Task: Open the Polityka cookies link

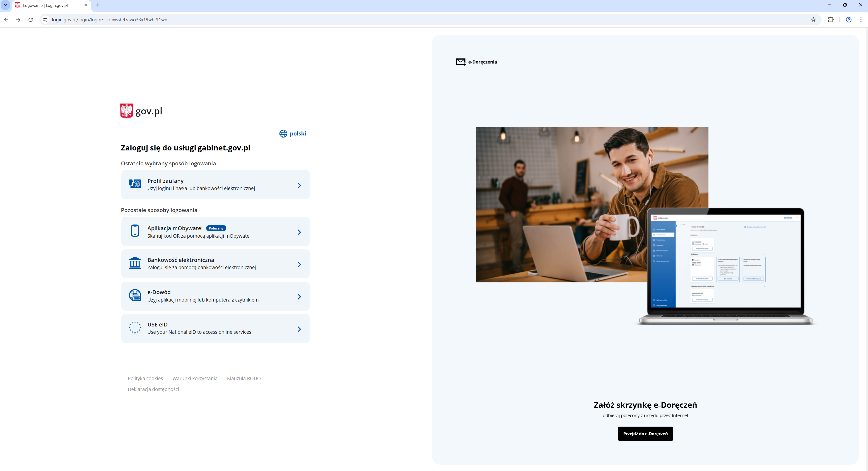Action: 145,378
